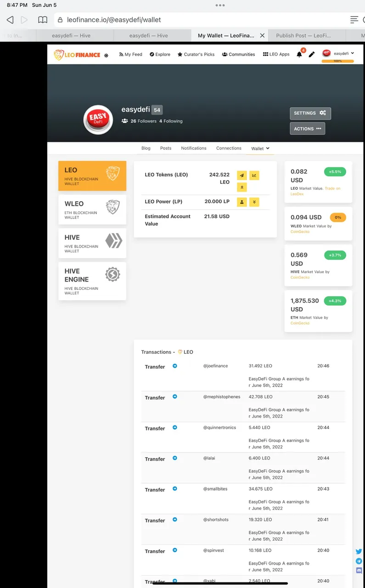Click the 100% voting power bar
This screenshot has width=365, height=588.
(x=337, y=61)
